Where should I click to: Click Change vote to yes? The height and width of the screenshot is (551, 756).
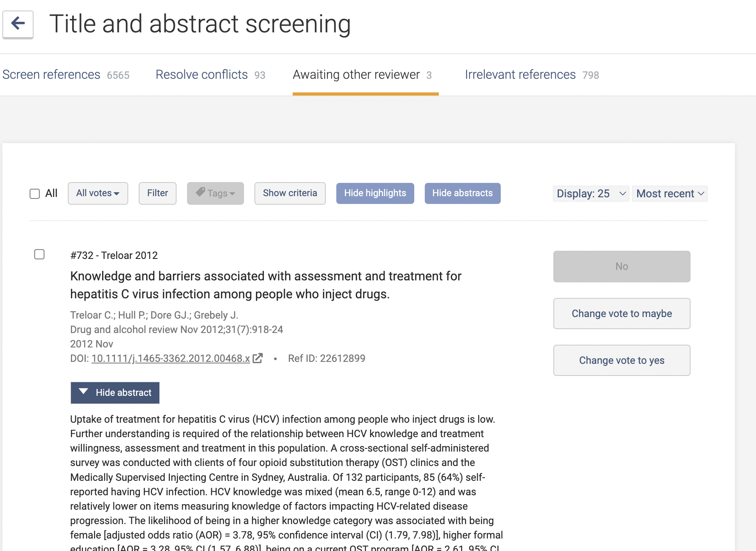(622, 360)
